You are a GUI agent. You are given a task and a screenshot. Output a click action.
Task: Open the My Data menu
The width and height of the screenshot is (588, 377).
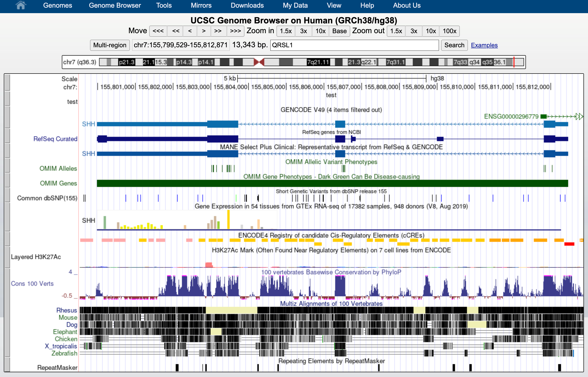point(295,5)
